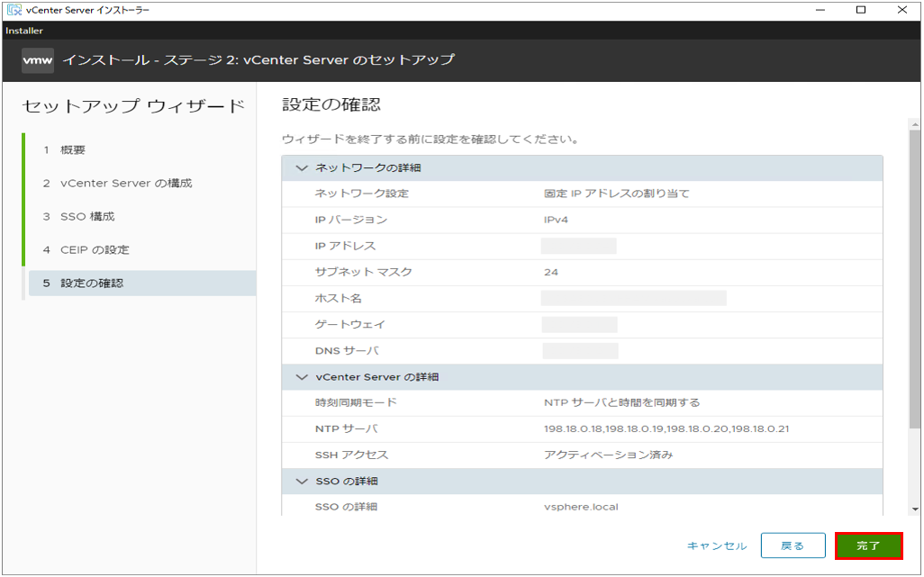Viewport: 924px width, 577px height.
Task: Click the NTP サーバ label
Action: click(x=346, y=429)
